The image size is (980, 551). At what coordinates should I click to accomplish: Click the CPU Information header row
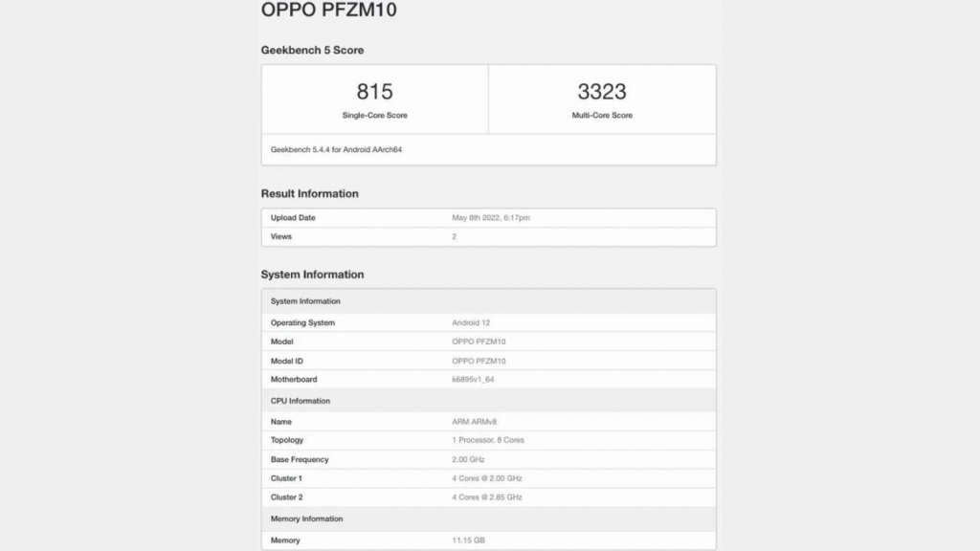point(489,401)
